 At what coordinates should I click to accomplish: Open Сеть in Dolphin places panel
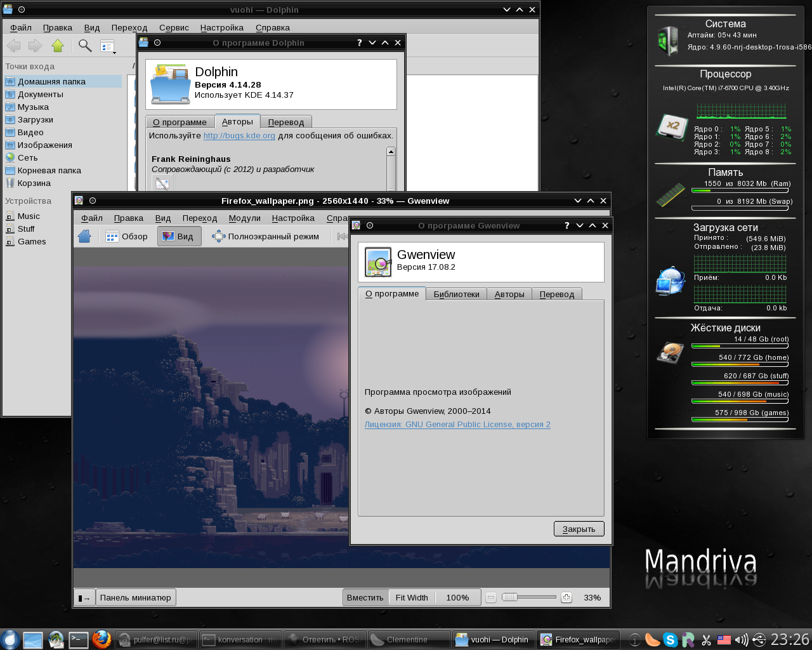click(63, 157)
